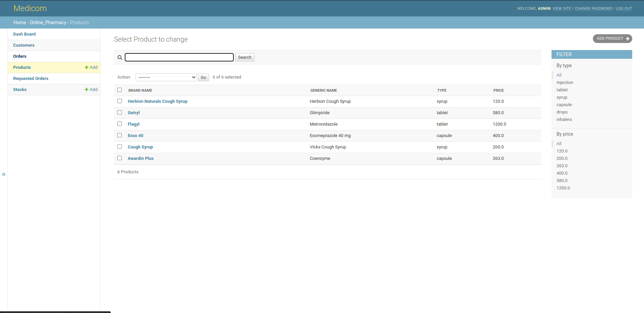644x313 pixels.
Task: Open the Online_Pharmacy breadcrumb
Action: [x=48, y=23]
